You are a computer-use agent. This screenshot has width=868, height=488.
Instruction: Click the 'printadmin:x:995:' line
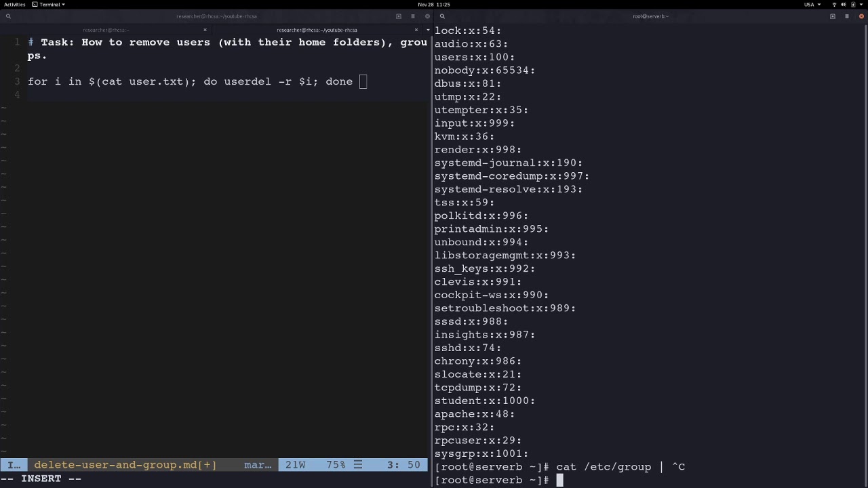[x=492, y=229]
